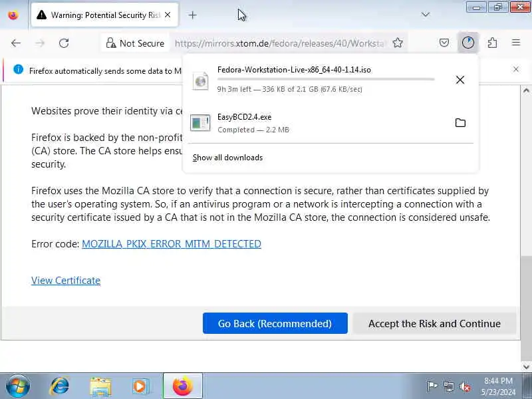Click the Not Secure lock indicator
The width and height of the screenshot is (532, 399).
point(135,43)
